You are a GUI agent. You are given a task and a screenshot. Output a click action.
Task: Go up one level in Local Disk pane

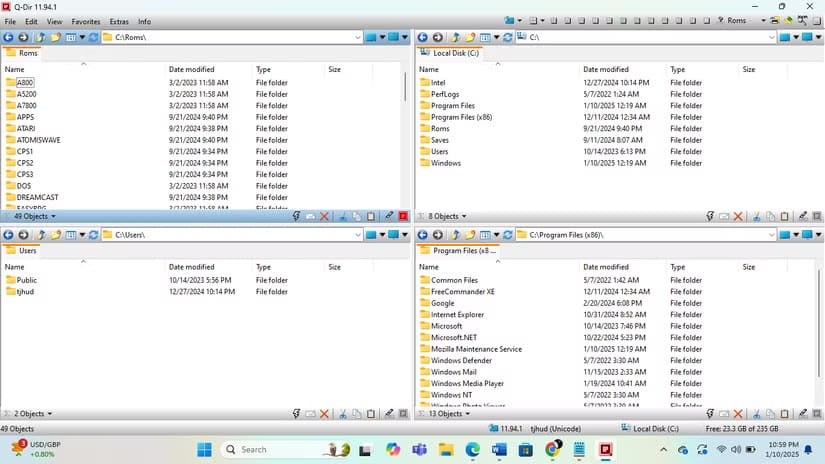pos(452,37)
